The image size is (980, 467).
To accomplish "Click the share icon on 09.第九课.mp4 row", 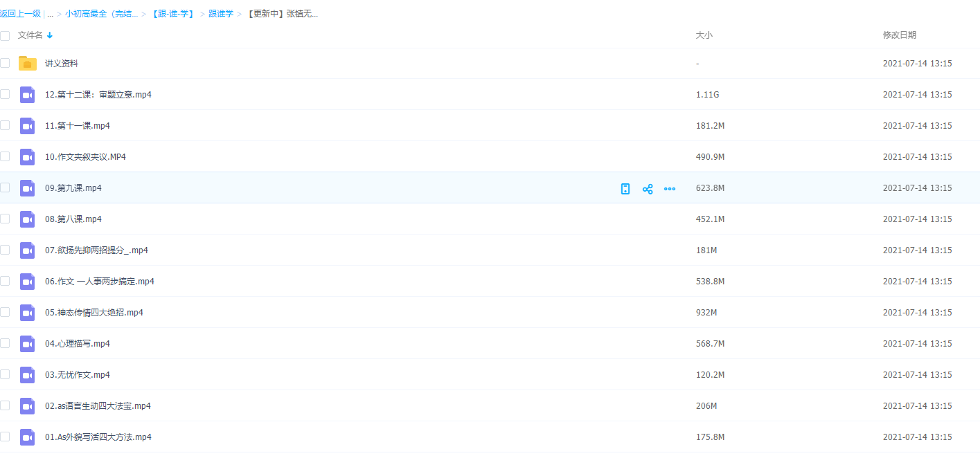I will [648, 189].
